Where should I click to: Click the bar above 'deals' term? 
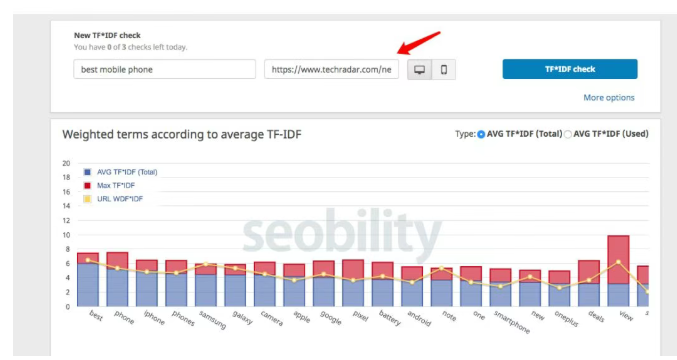(x=589, y=284)
